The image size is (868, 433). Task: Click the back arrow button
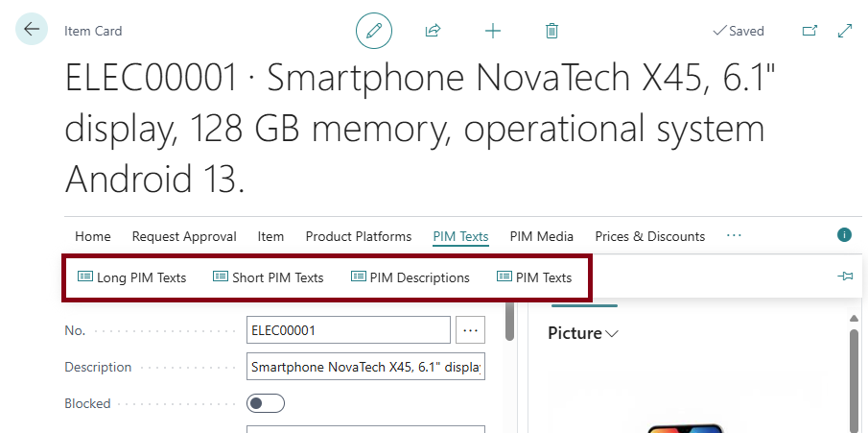[32, 30]
